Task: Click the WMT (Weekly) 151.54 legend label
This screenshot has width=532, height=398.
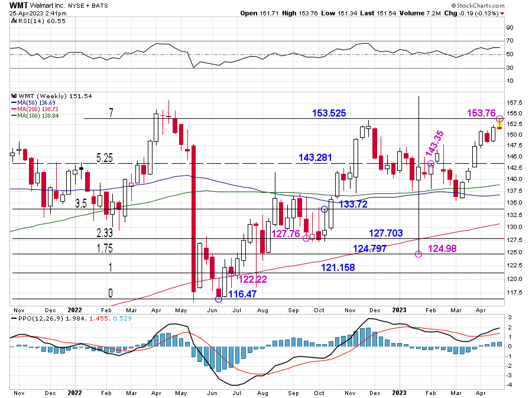Action: [55, 96]
